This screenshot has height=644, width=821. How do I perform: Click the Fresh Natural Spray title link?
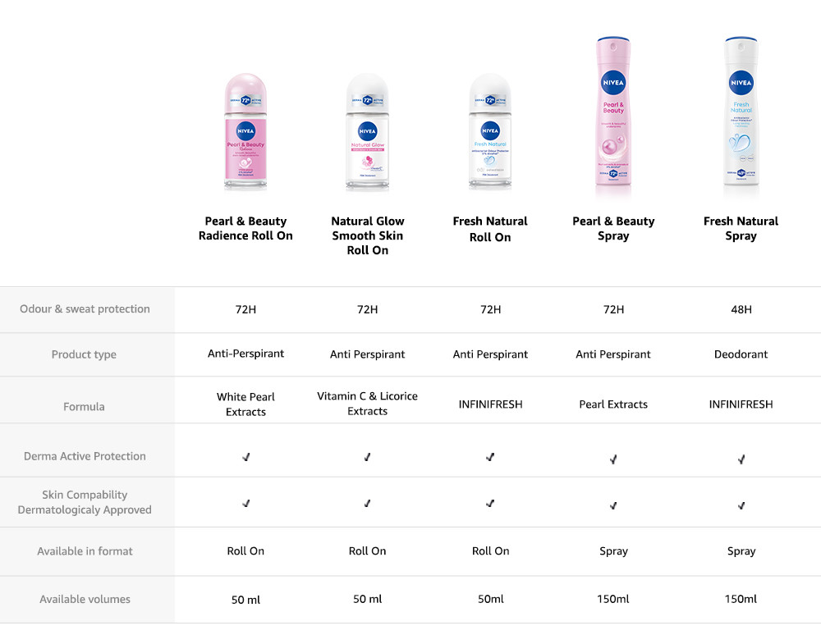741,228
